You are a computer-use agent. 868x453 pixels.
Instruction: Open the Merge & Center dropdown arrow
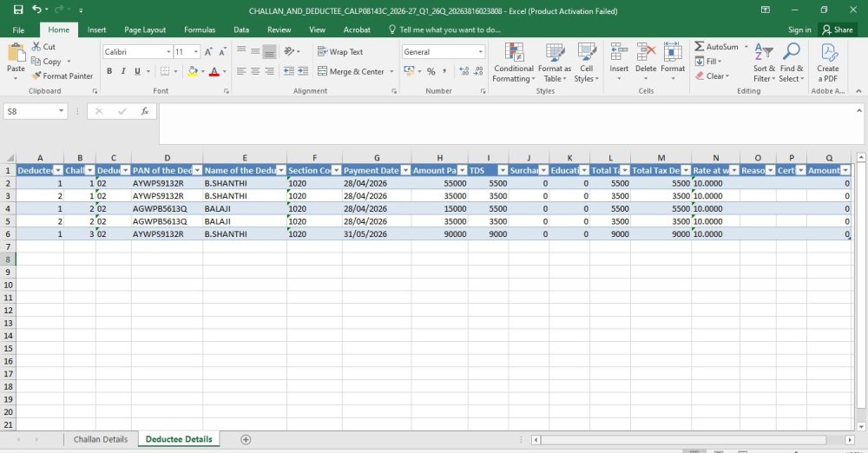[391, 71]
